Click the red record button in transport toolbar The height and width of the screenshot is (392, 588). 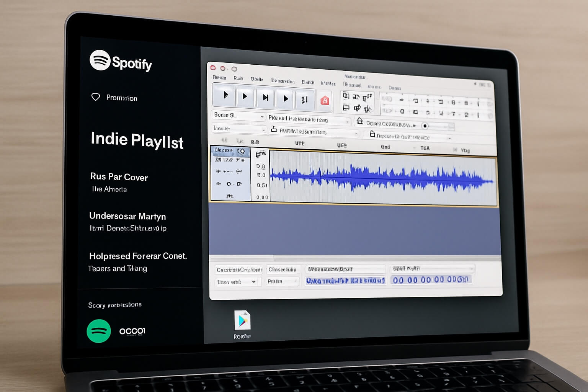coord(325,101)
